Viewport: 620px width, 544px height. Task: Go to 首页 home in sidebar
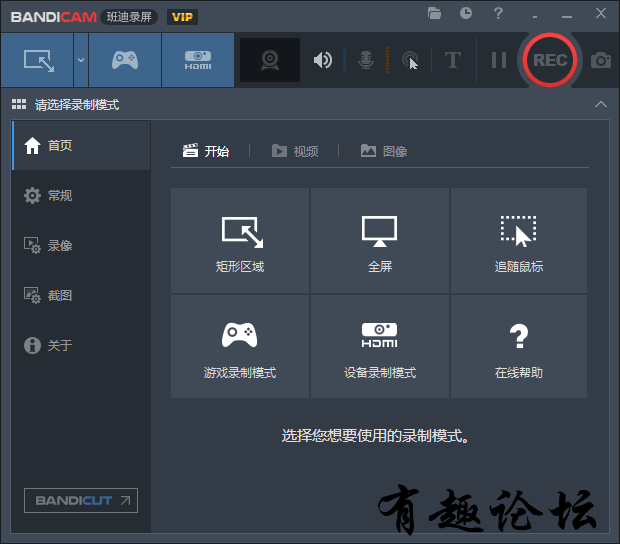pyautogui.click(x=81, y=145)
